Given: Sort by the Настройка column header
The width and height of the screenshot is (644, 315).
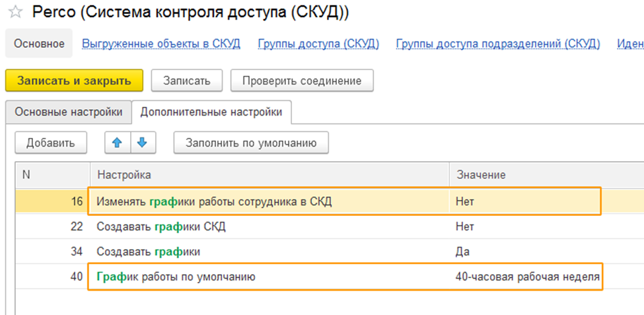Looking at the screenshot, I should 124,175.
